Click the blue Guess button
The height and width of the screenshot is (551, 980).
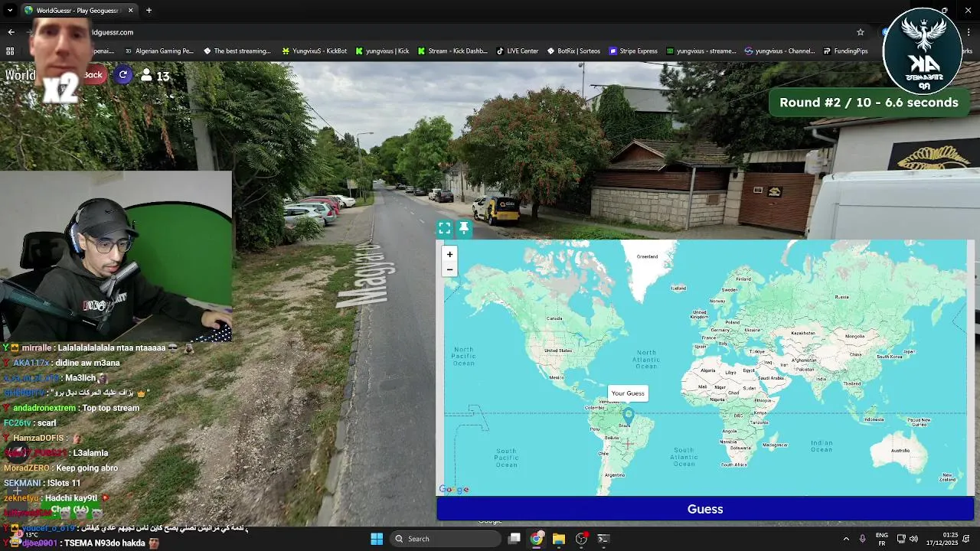pos(705,509)
